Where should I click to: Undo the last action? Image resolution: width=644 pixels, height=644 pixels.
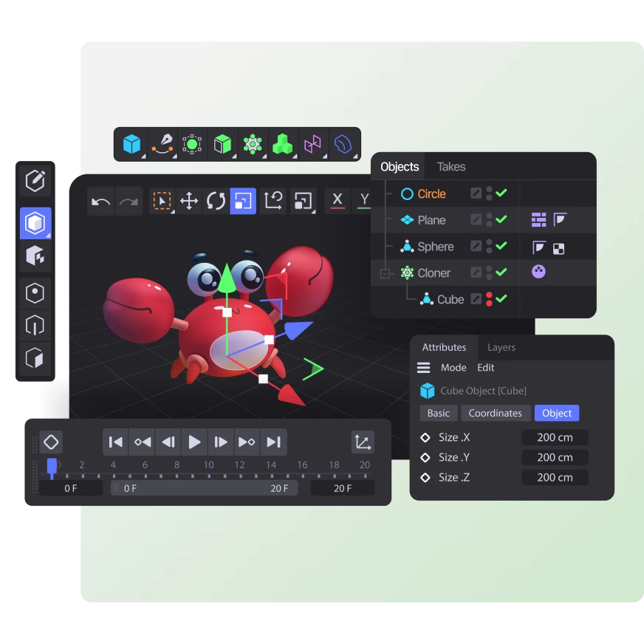[101, 201]
